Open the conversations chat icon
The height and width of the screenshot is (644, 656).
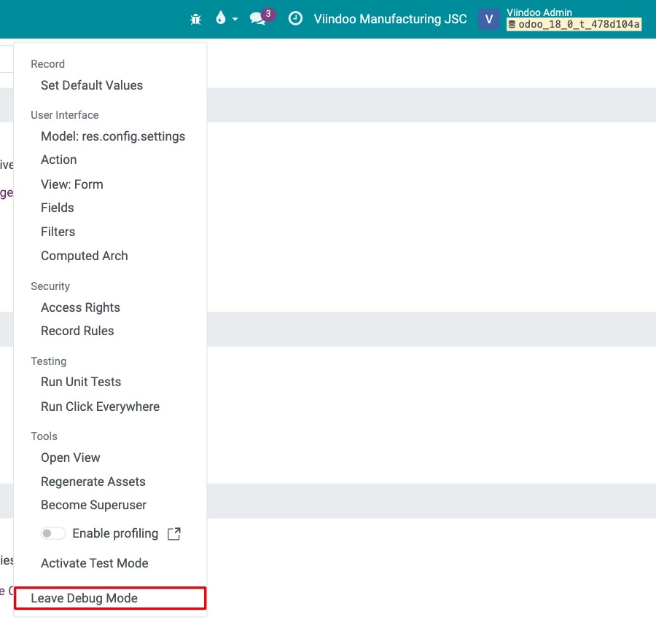258,19
